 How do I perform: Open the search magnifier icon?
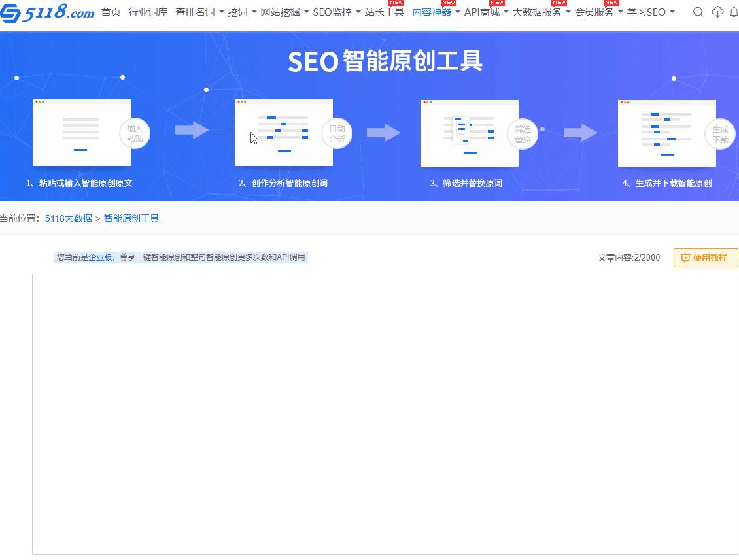click(698, 12)
